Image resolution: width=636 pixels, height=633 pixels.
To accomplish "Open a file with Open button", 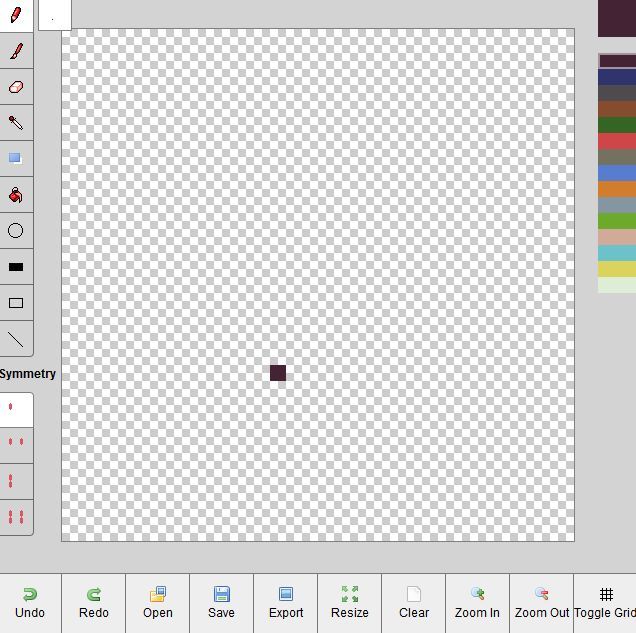I will [158, 603].
